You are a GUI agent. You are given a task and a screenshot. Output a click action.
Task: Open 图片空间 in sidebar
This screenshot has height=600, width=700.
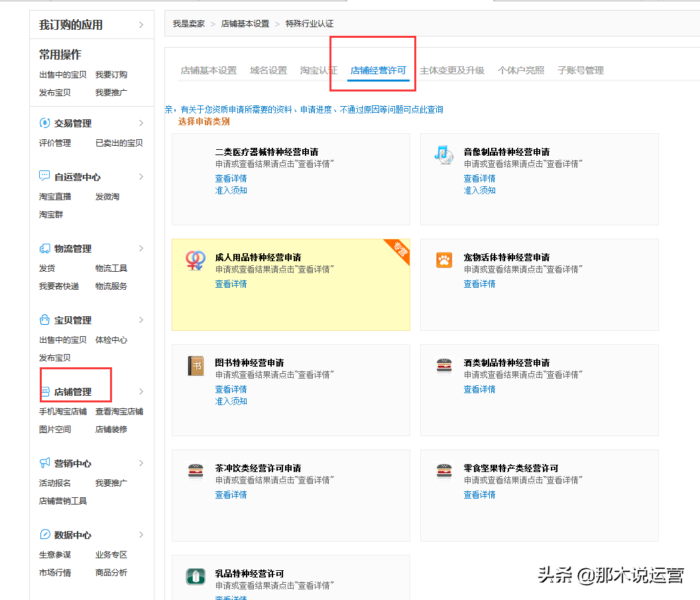coord(55,430)
